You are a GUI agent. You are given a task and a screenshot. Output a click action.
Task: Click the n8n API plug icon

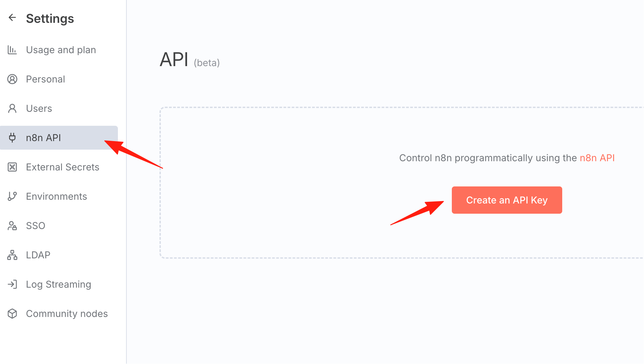pos(12,138)
